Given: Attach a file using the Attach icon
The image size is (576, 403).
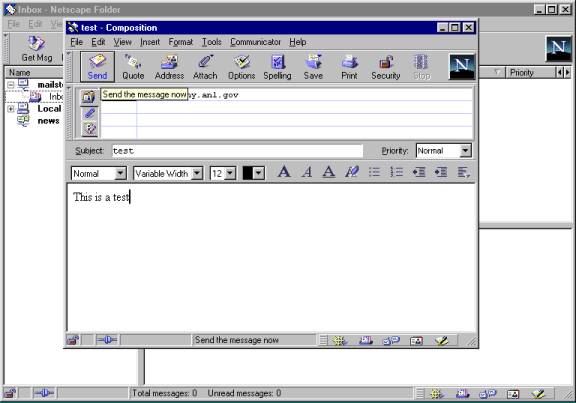Looking at the screenshot, I should point(205,67).
